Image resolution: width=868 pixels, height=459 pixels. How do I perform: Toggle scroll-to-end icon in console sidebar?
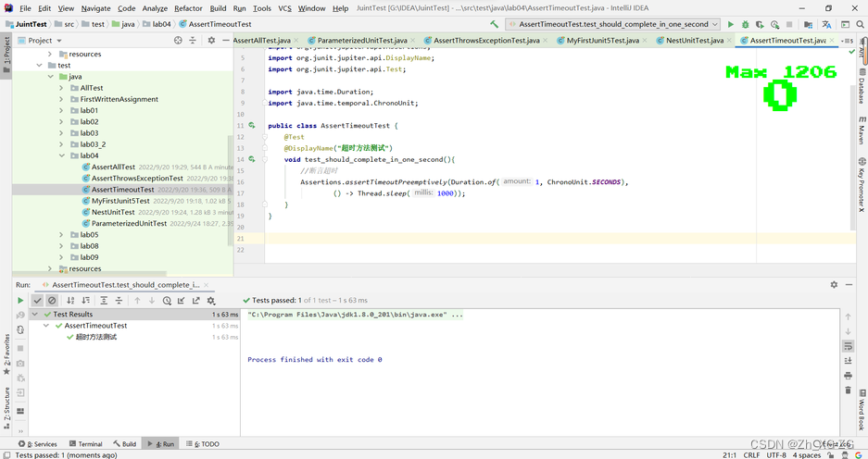pos(848,361)
